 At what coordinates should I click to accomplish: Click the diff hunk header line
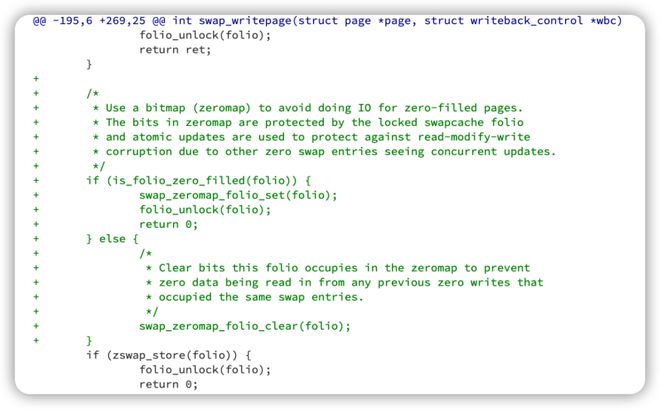(327, 21)
